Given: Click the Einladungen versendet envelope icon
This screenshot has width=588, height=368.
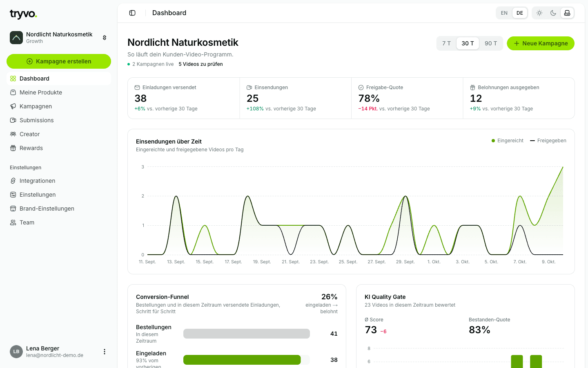Looking at the screenshot, I should click(137, 88).
